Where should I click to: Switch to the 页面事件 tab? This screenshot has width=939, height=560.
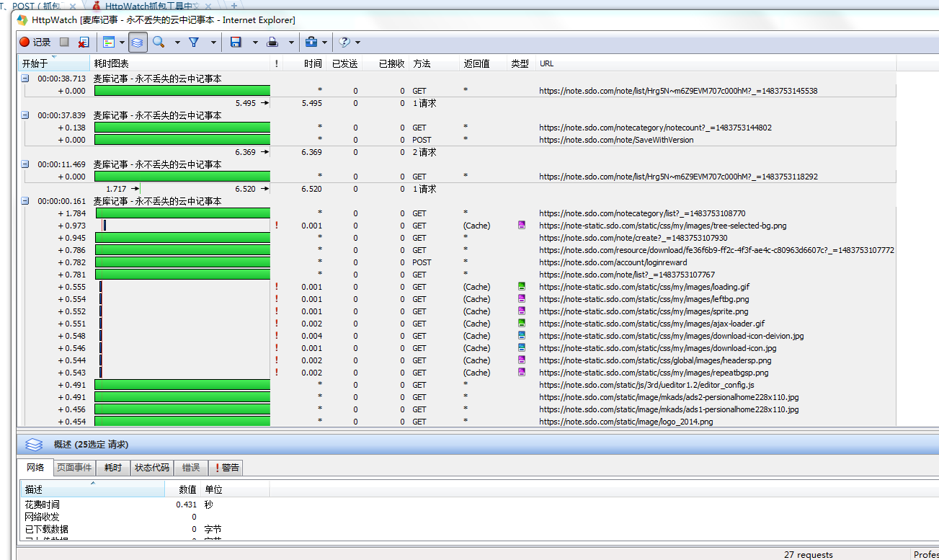74,468
